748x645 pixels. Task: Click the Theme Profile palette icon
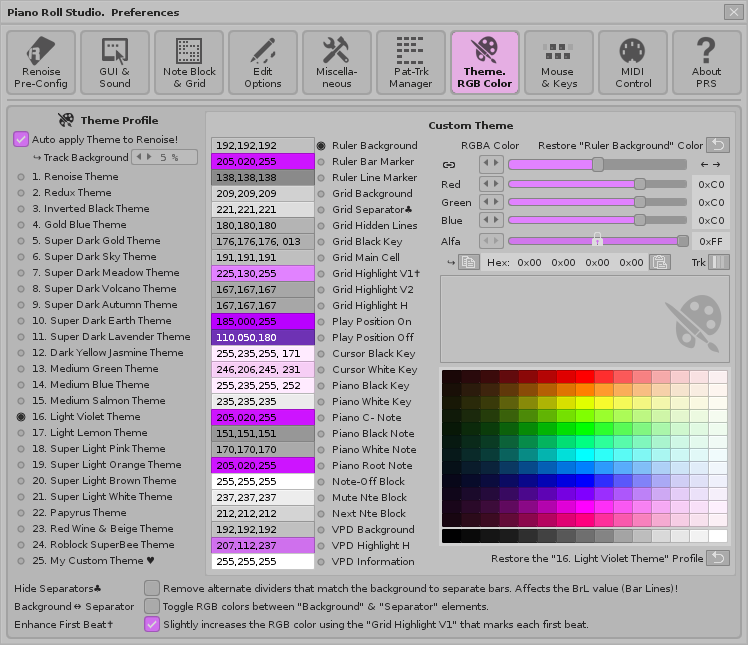pyautogui.click(x=66, y=120)
